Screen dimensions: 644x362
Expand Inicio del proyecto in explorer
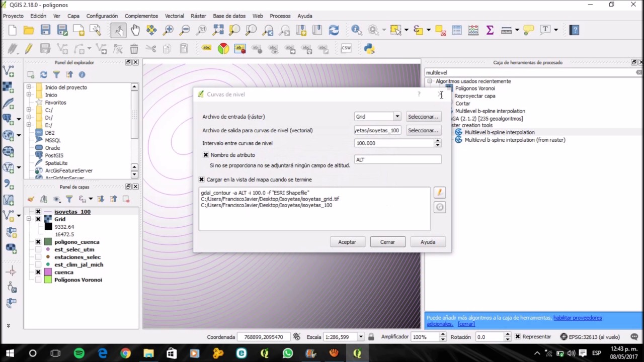[29, 87]
